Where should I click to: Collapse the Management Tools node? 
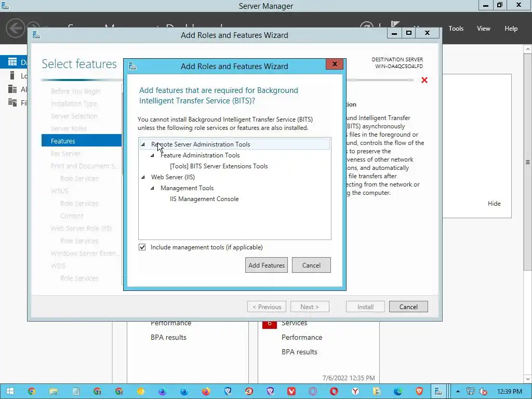click(152, 188)
